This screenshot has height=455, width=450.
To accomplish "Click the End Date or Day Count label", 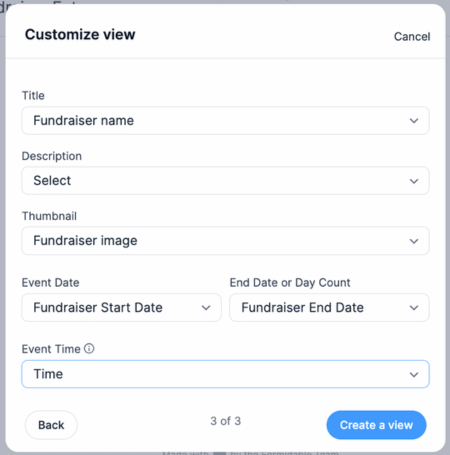I will (x=290, y=283).
